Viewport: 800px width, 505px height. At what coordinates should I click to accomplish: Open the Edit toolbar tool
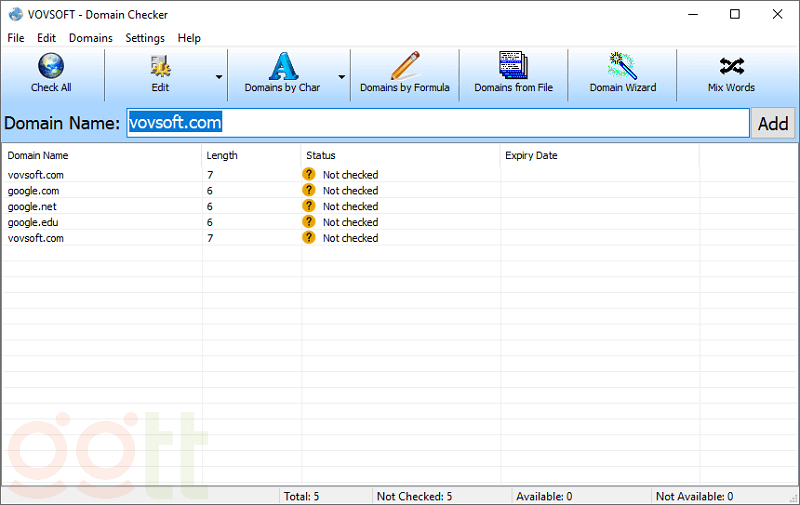(160, 74)
